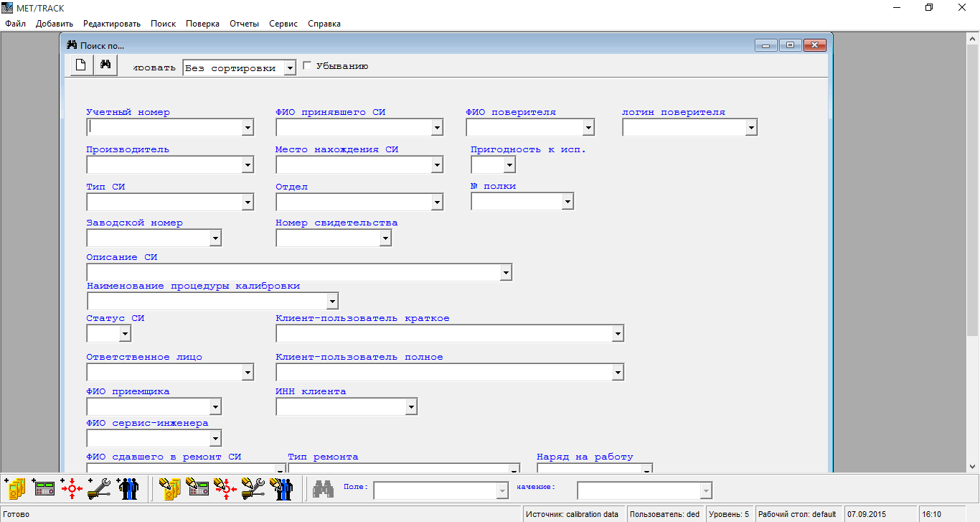The image size is (980, 522).
Task: Click the add wrench repair icon with plus
Action: pyautogui.click(x=99, y=489)
